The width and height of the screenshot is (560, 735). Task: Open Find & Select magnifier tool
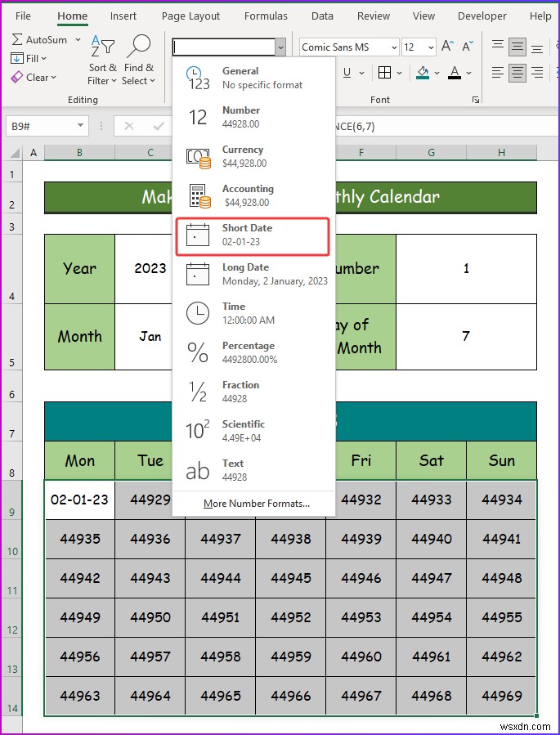coord(138,60)
